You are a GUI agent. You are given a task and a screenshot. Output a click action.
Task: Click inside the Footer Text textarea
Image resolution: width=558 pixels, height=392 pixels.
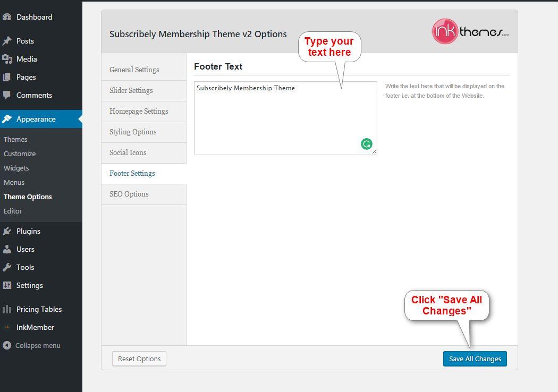(285, 118)
